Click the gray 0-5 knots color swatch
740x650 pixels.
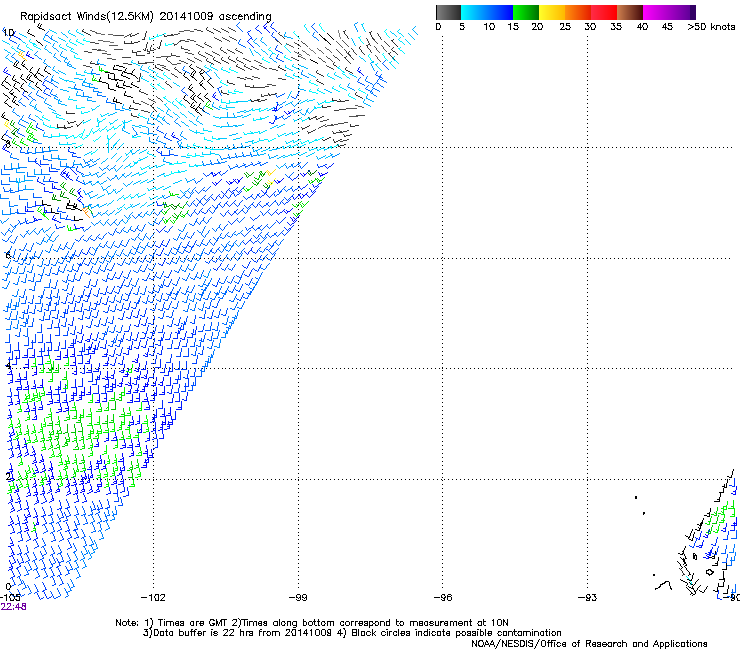pos(448,12)
